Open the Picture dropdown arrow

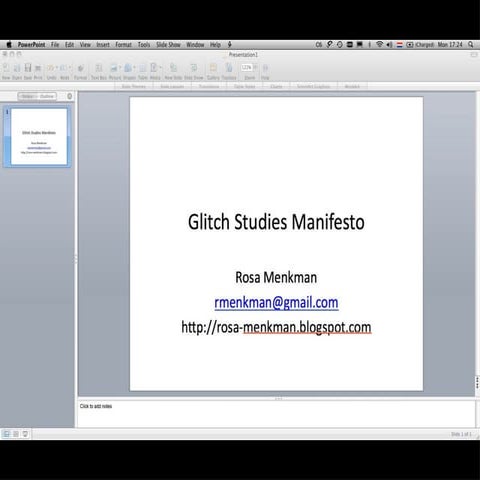click(x=120, y=68)
